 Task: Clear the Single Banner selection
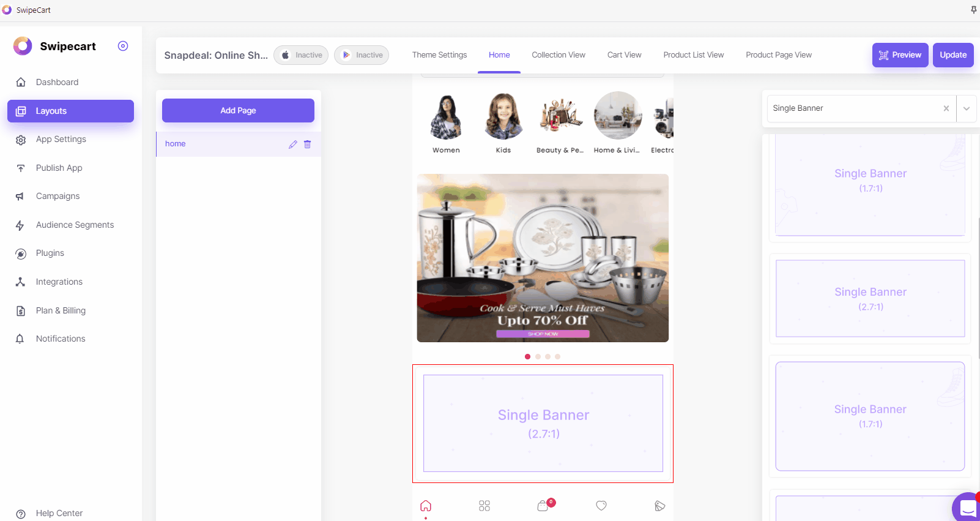tap(946, 108)
